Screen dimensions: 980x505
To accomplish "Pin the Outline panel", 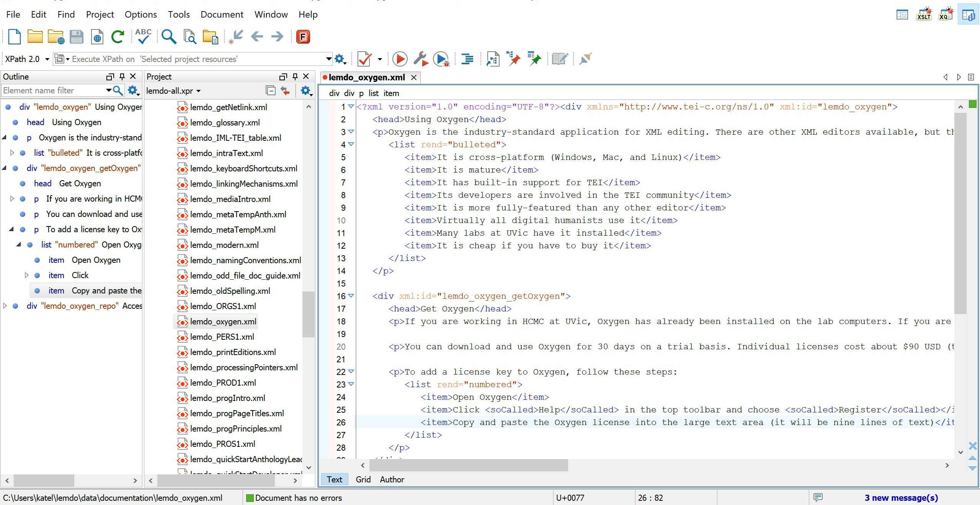I will tap(122, 77).
